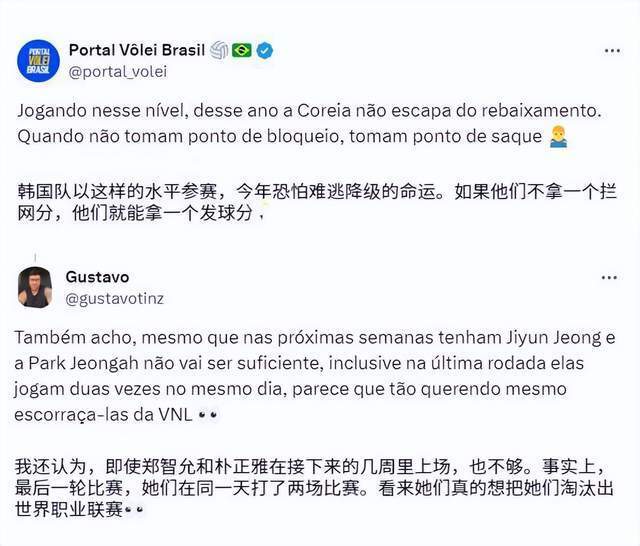Click the Brazil flag emoji icon
The height and width of the screenshot is (546, 640).
click(x=242, y=51)
